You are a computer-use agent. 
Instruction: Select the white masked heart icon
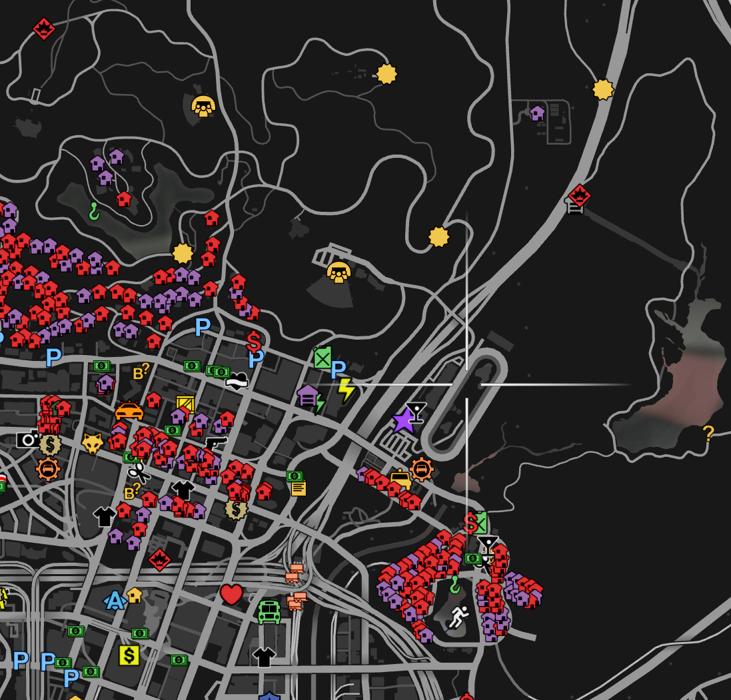237,381
